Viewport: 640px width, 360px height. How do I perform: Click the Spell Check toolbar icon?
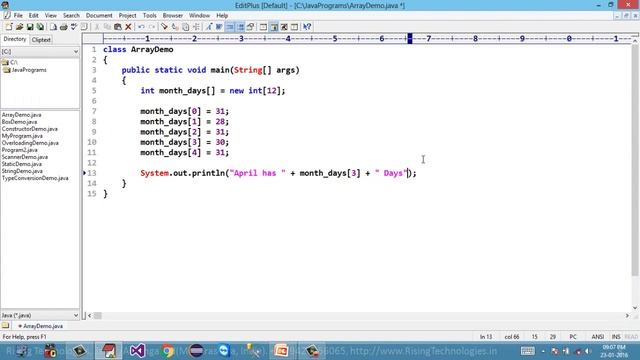coord(74,27)
